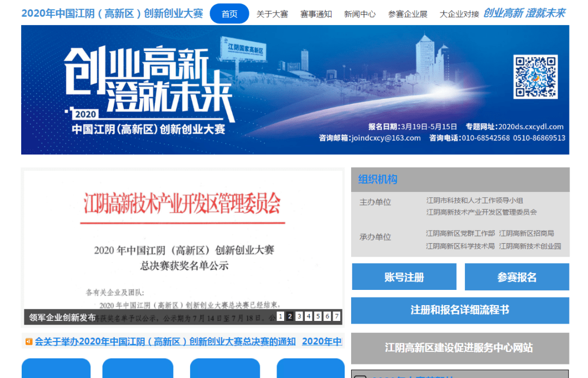
Task: Select 参赛企业展 navigation item
Action: tap(408, 14)
